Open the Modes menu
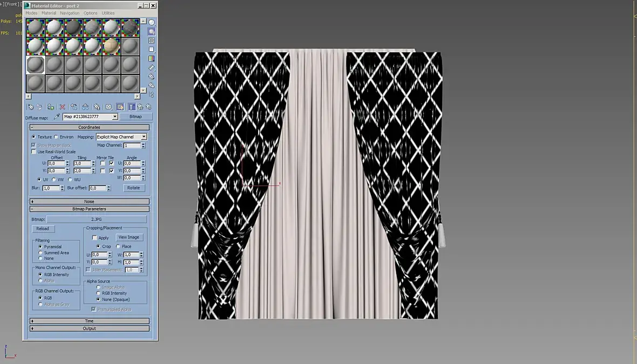The width and height of the screenshot is (637, 364). pos(31,13)
